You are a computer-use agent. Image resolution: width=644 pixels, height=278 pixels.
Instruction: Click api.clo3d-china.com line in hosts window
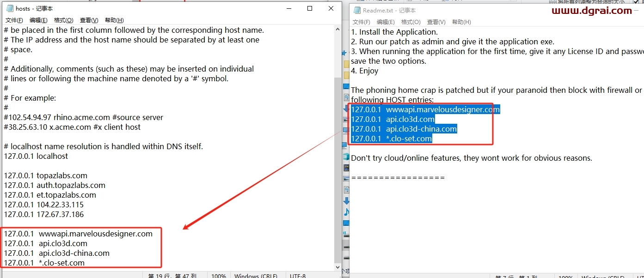point(57,253)
